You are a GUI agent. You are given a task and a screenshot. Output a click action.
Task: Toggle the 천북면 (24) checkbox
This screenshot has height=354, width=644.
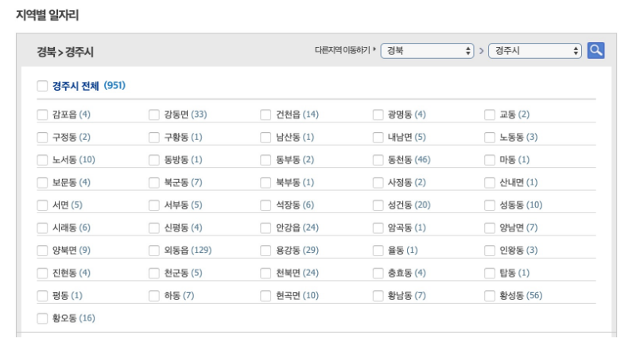click(x=266, y=273)
